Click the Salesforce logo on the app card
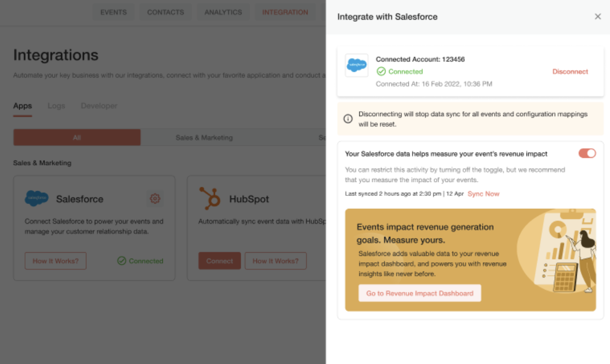The image size is (610, 364). tap(36, 198)
